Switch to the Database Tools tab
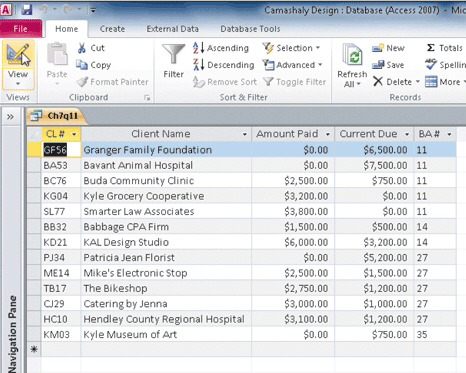466x373 pixels. [x=250, y=29]
